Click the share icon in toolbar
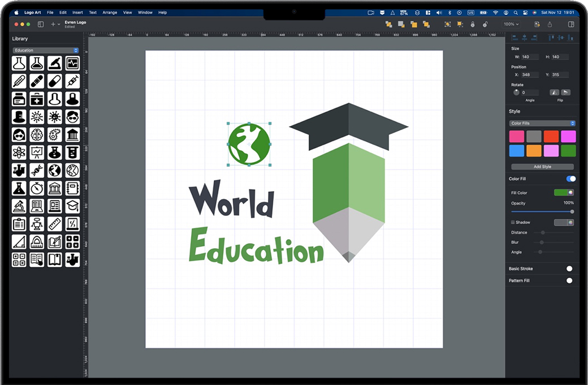 pos(550,24)
